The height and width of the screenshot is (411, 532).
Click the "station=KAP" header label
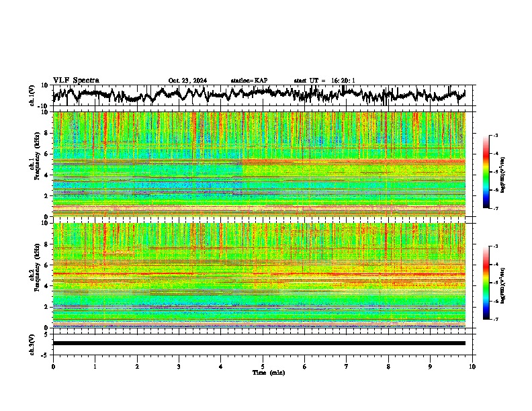pos(249,81)
